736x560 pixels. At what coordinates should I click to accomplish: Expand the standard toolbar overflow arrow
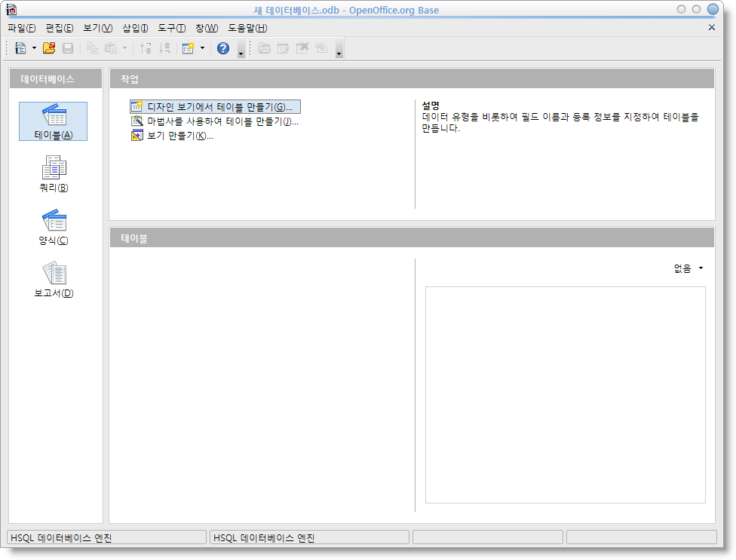[x=241, y=49]
